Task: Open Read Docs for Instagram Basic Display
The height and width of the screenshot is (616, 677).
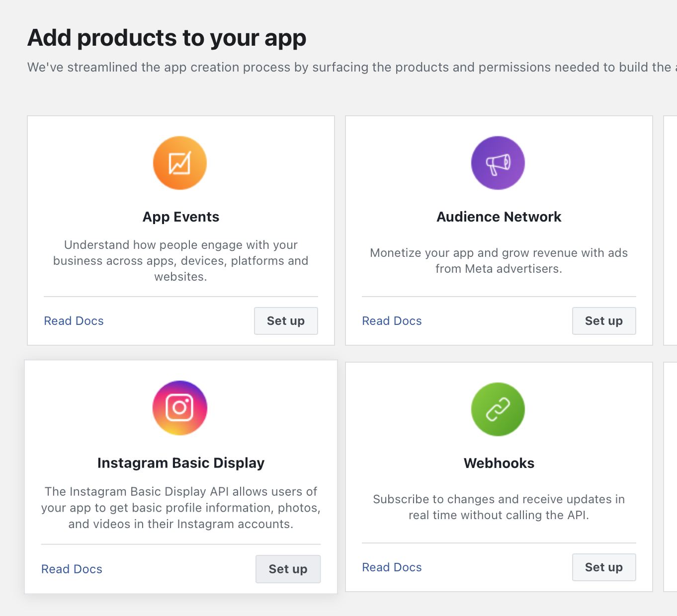Action: (x=72, y=569)
